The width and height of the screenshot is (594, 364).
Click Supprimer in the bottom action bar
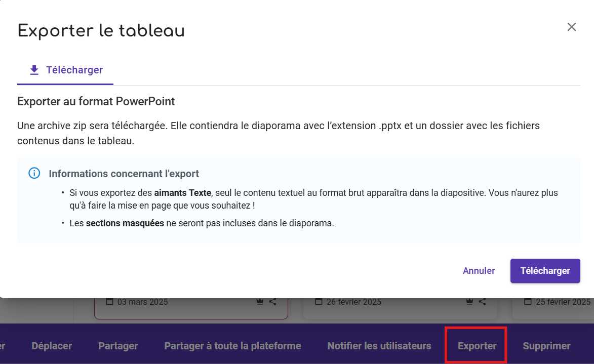pyautogui.click(x=546, y=346)
